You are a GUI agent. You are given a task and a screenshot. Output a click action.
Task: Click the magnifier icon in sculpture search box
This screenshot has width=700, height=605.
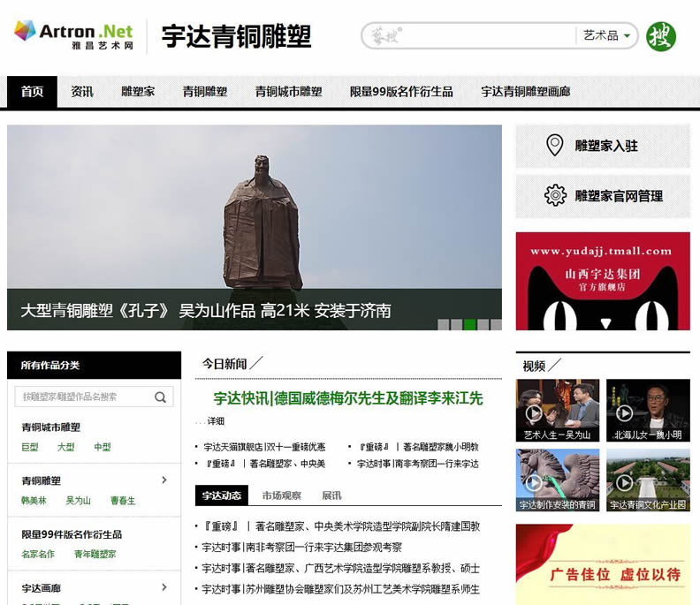point(160,397)
